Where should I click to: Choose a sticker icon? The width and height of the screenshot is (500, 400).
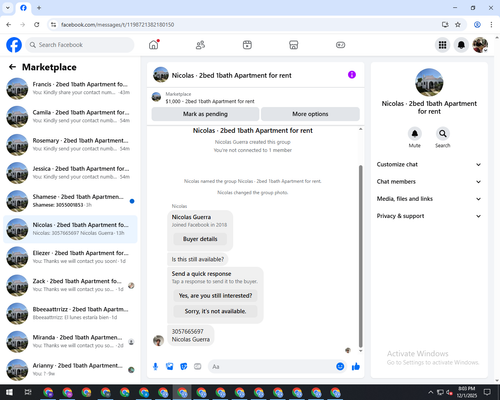184,367
